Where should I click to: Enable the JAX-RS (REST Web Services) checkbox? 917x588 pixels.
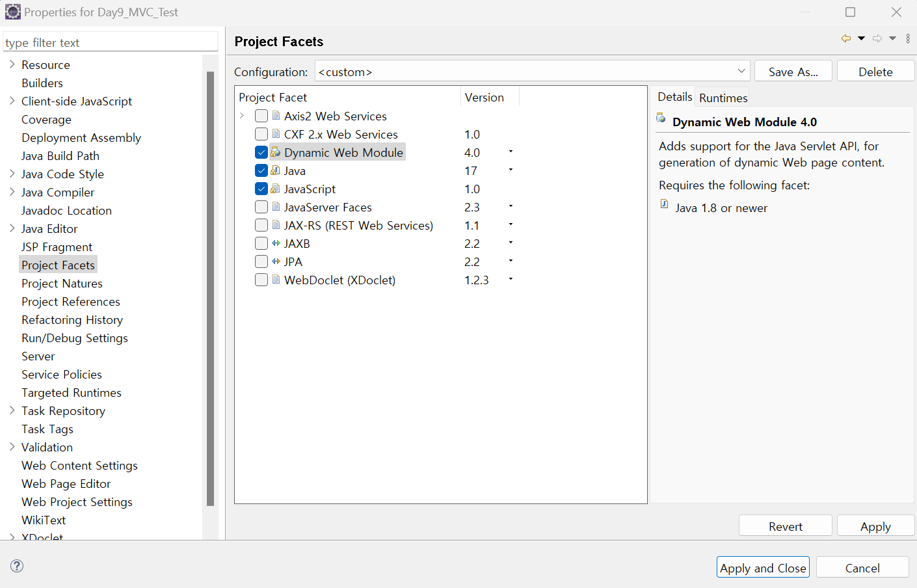pyautogui.click(x=261, y=225)
